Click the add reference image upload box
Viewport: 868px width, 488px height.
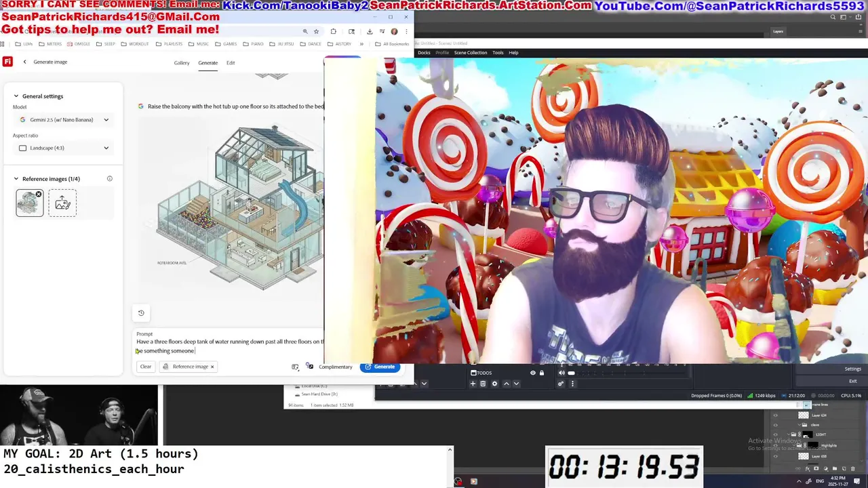pyautogui.click(x=62, y=203)
